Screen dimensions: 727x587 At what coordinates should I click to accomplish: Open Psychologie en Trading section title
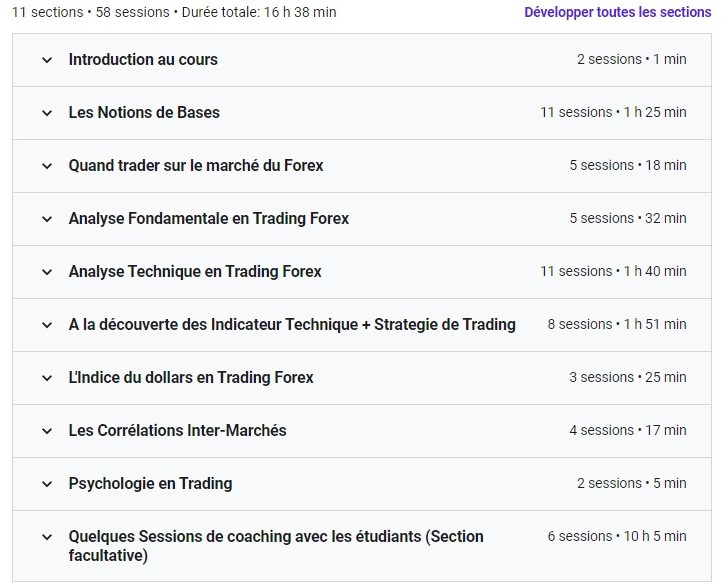click(150, 484)
